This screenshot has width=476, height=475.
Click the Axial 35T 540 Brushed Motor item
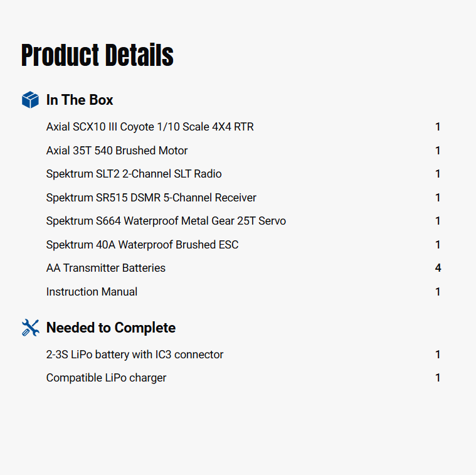click(117, 151)
